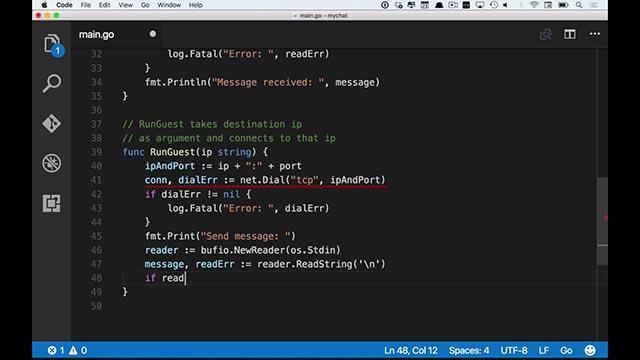Click "reader.ReadString" on line 47
The image size is (640, 360).
tap(304, 264)
